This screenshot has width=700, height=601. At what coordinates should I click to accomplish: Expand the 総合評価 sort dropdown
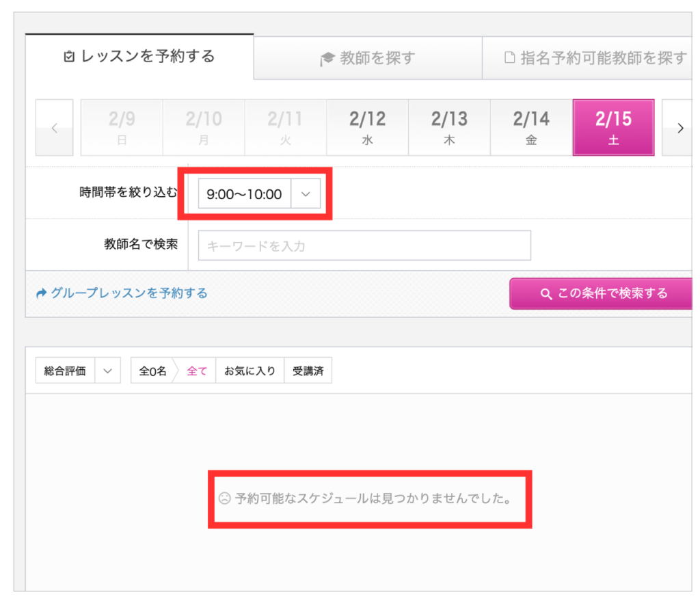[x=78, y=371]
